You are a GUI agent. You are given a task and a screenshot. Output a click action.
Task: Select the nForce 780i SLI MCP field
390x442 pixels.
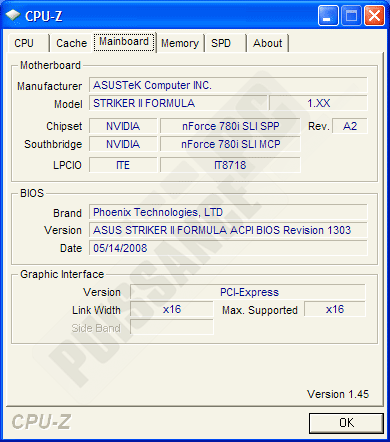pyautogui.click(x=230, y=144)
